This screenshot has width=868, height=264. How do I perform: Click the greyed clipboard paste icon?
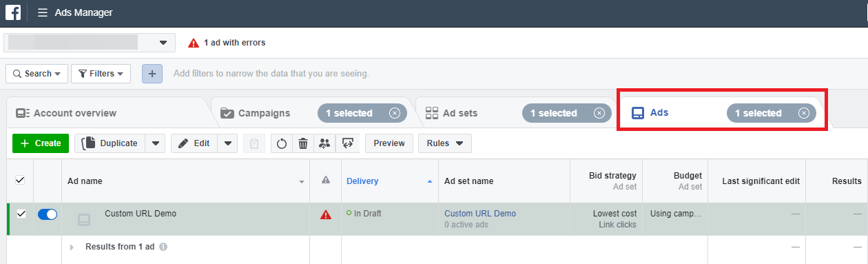[254, 143]
